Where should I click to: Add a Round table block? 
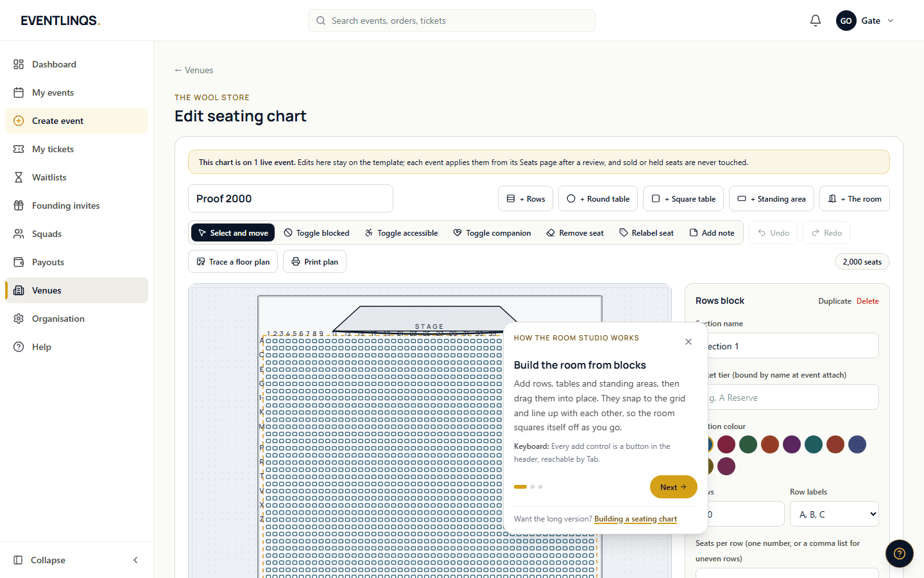(x=598, y=198)
